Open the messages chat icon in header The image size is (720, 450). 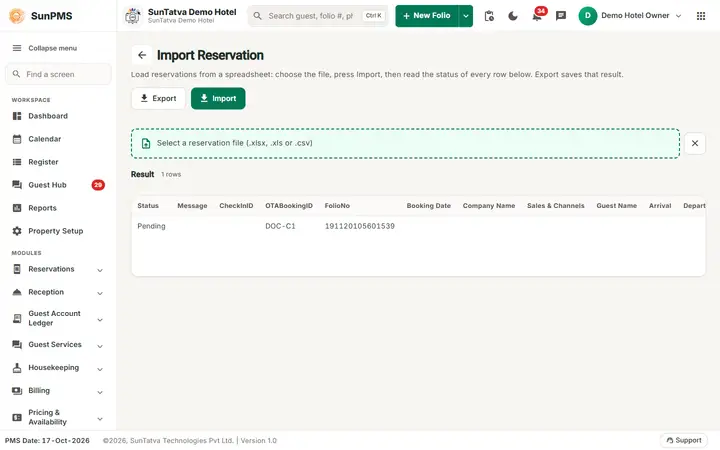click(561, 16)
